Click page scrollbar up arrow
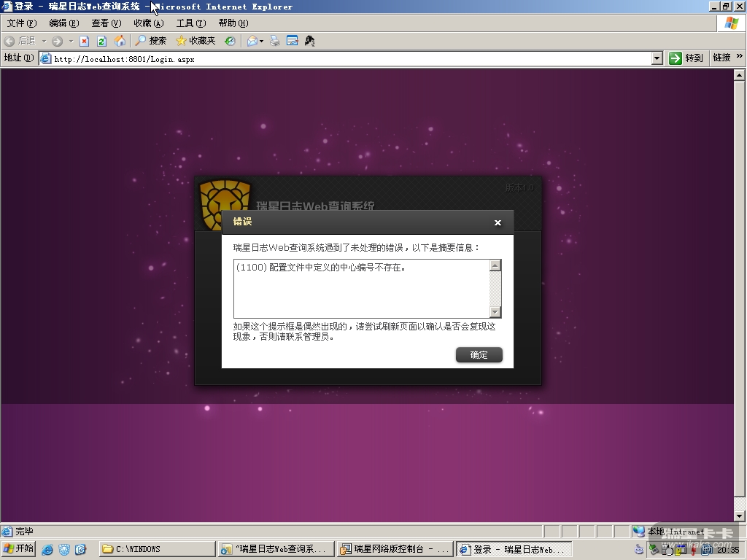Image resolution: width=747 pixels, height=560 pixels. [x=739, y=75]
